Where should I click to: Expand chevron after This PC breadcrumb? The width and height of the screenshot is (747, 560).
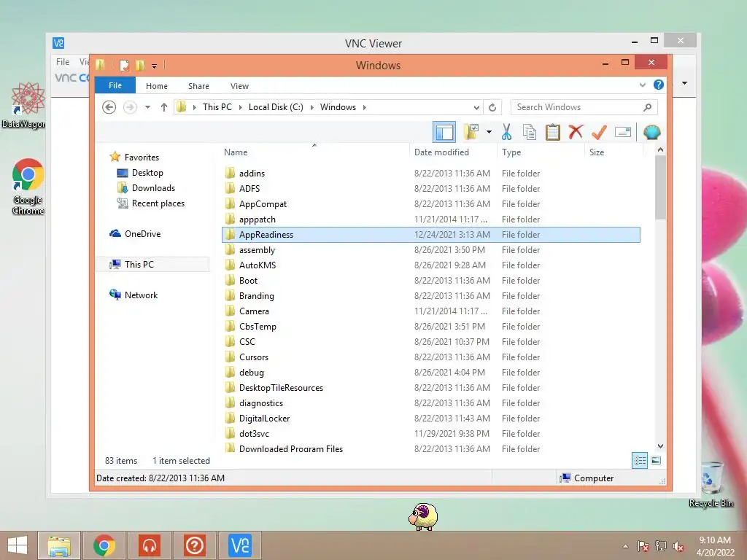[241, 107]
